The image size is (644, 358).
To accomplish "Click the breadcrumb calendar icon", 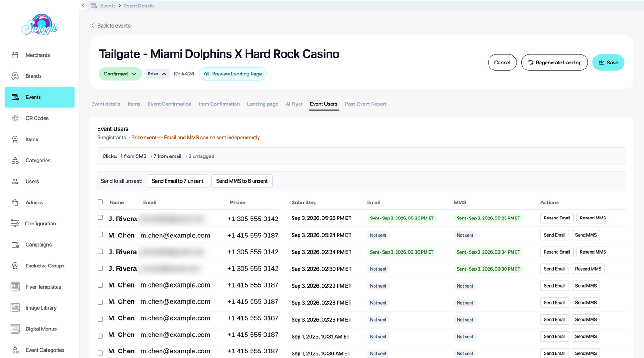I will pos(94,6).
